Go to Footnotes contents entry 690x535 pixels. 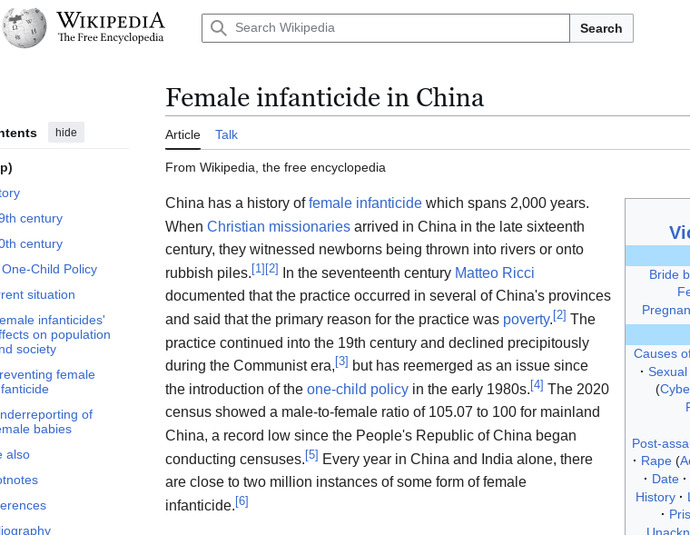point(19,480)
